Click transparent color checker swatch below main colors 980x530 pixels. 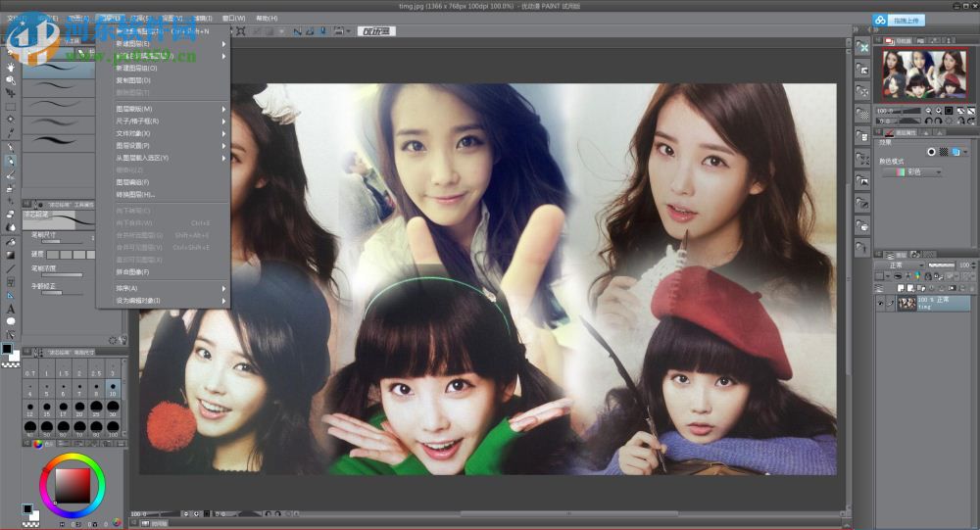pyautogui.click(x=11, y=365)
